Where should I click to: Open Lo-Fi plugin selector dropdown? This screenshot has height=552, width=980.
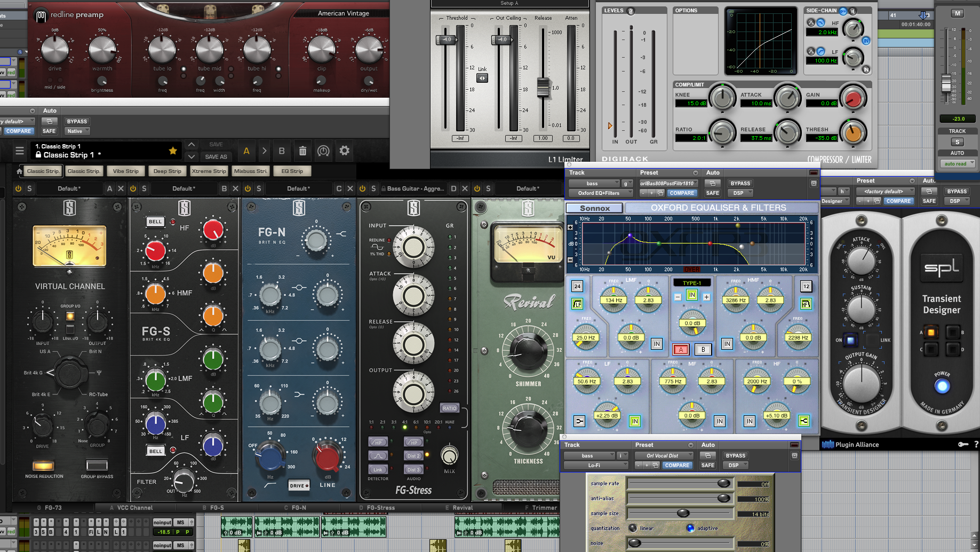[x=596, y=465]
